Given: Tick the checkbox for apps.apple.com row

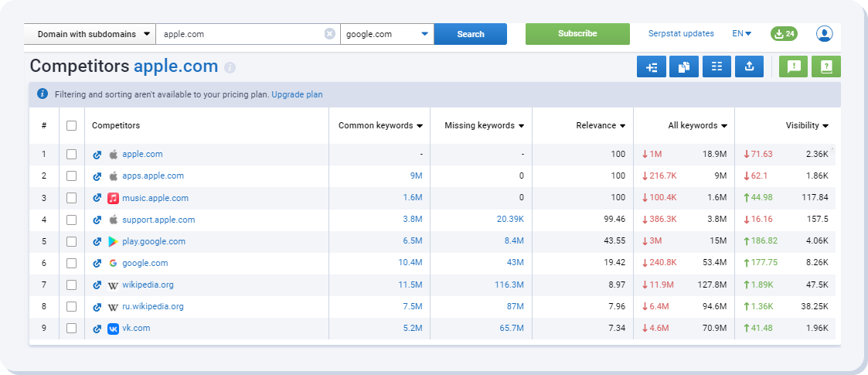Looking at the screenshot, I should [72, 176].
